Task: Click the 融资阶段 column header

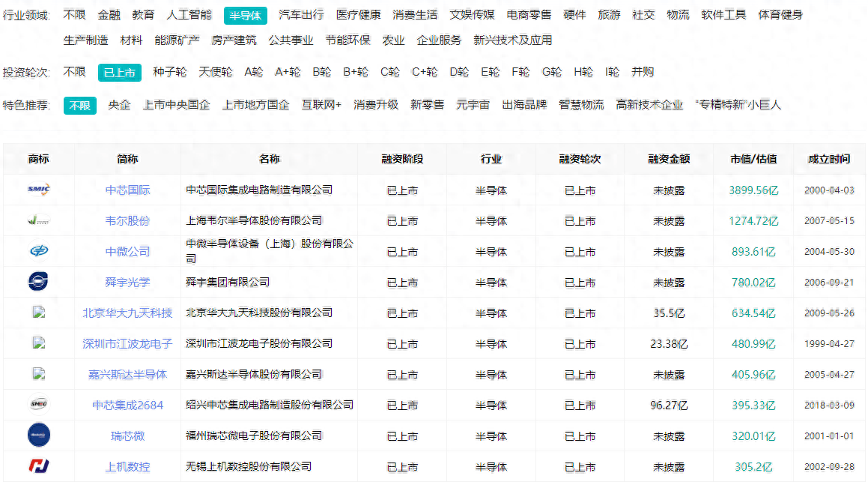Action: coord(402,159)
